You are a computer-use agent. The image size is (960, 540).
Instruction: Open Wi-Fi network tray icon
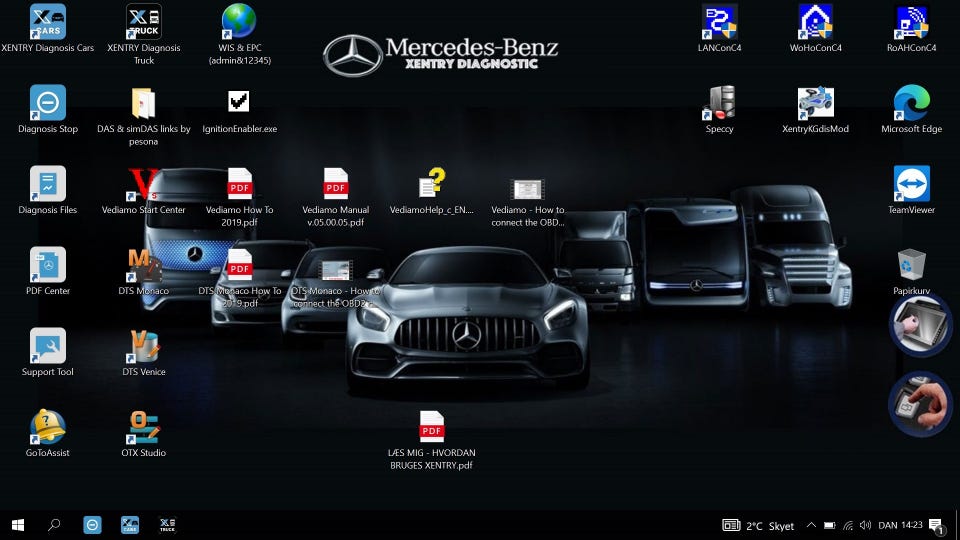pyautogui.click(x=848, y=525)
